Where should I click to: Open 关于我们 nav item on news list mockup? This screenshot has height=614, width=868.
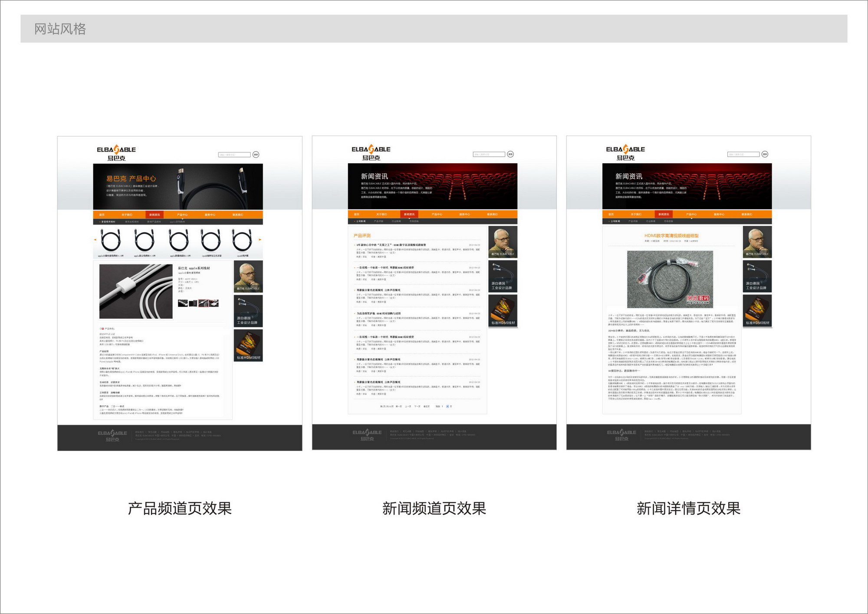pos(381,215)
